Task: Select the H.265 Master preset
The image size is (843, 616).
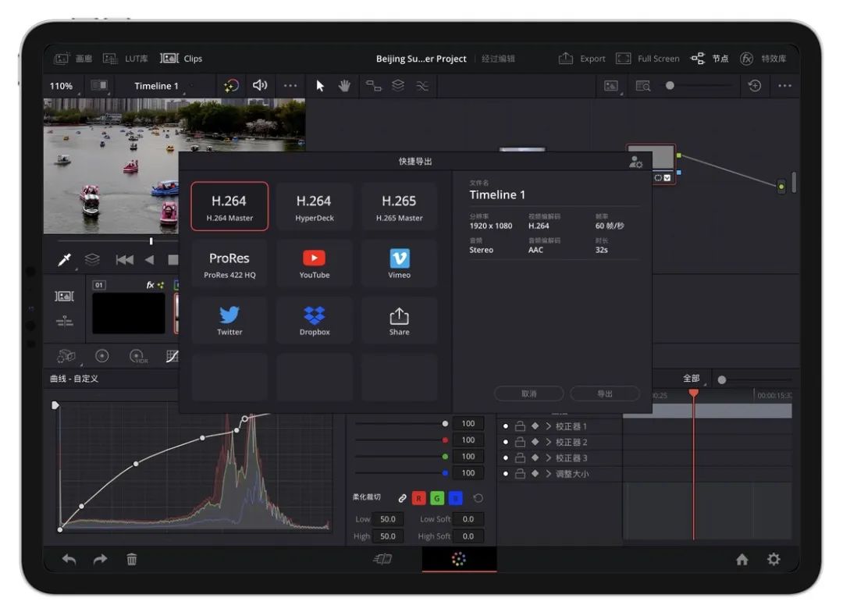Action: pos(399,206)
